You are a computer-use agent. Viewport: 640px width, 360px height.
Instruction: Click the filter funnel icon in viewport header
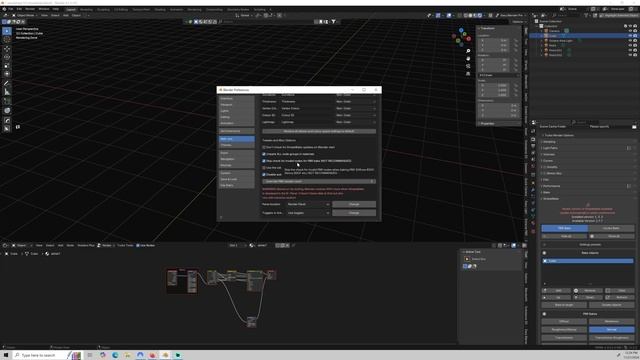pos(333,22)
